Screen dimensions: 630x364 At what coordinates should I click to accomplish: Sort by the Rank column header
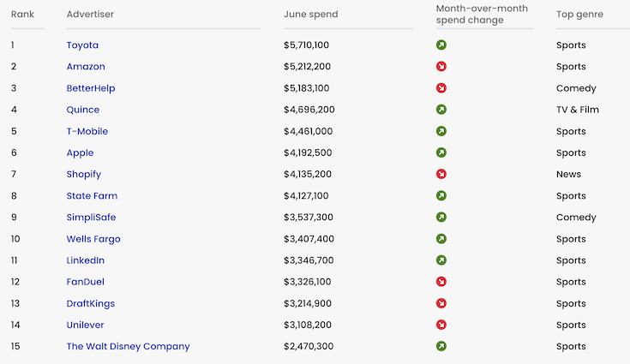(x=22, y=14)
